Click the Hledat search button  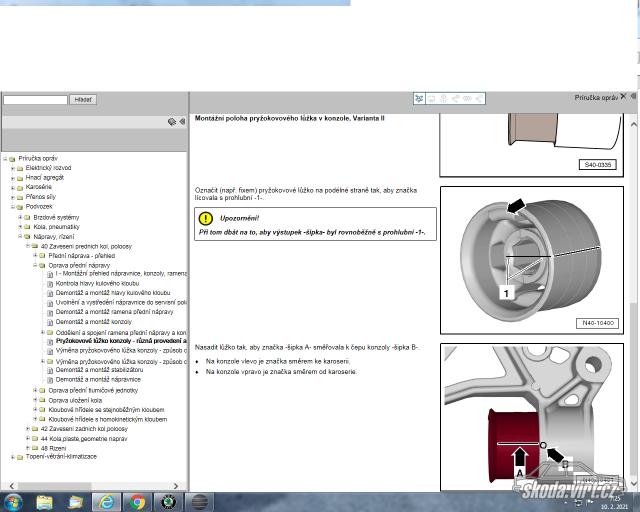click(x=84, y=100)
